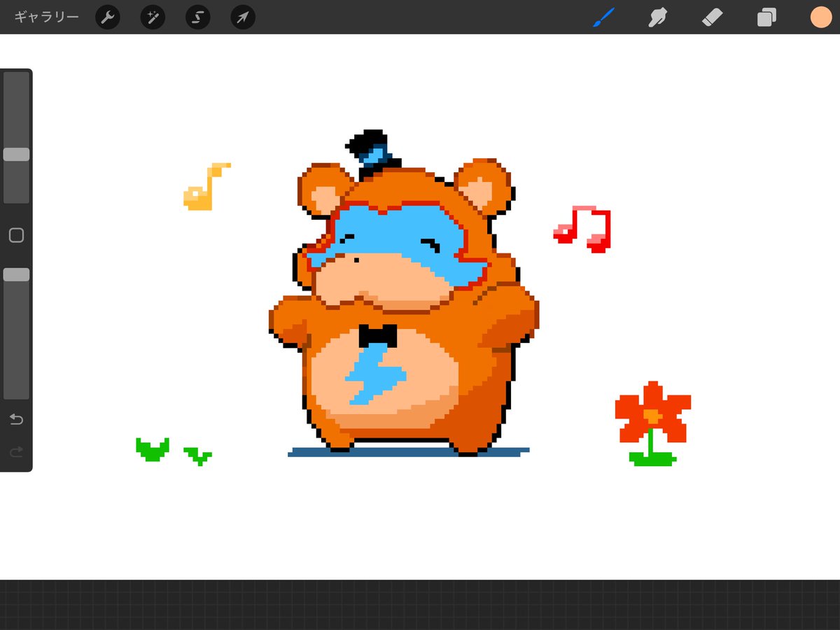Click the larger green grass tuft
Image resolution: width=840 pixels, height=630 pixels.
[x=153, y=449]
